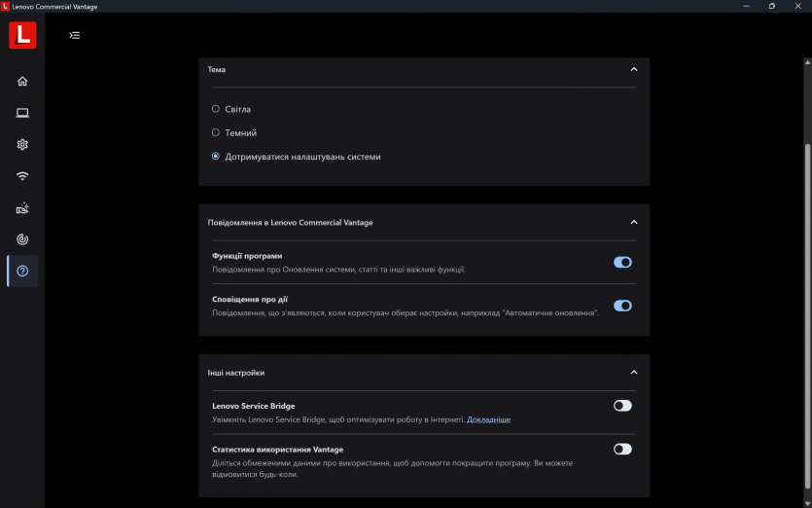This screenshot has width=812, height=508.
Task: Collapse the Інші настройки section
Action: click(x=634, y=372)
